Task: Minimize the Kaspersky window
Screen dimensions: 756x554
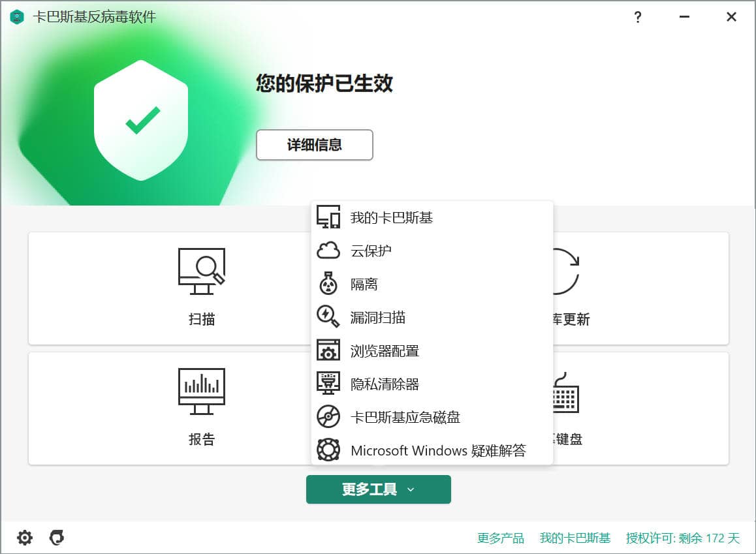Action: [x=684, y=17]
